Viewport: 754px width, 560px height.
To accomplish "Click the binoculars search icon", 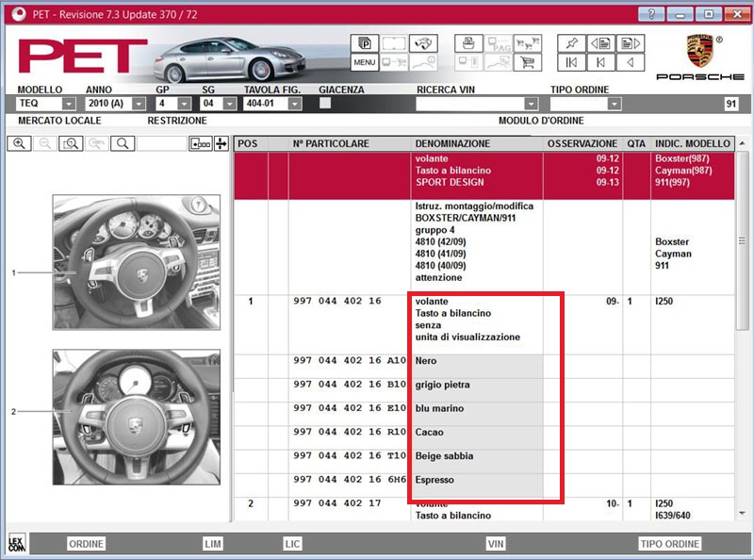I will click(423, 43).
